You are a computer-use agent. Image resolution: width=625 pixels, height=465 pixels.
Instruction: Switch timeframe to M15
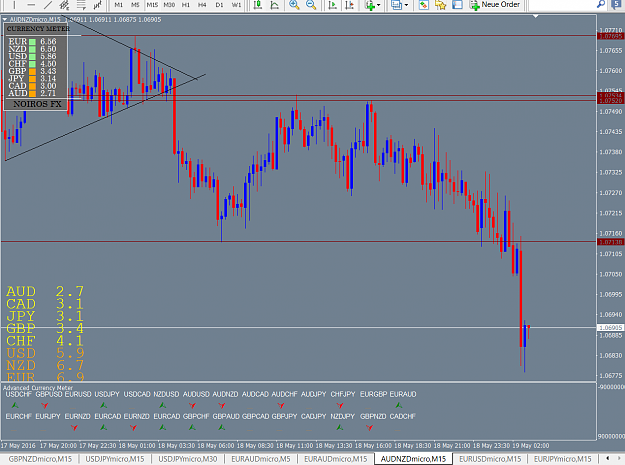[x=152, y=5]
